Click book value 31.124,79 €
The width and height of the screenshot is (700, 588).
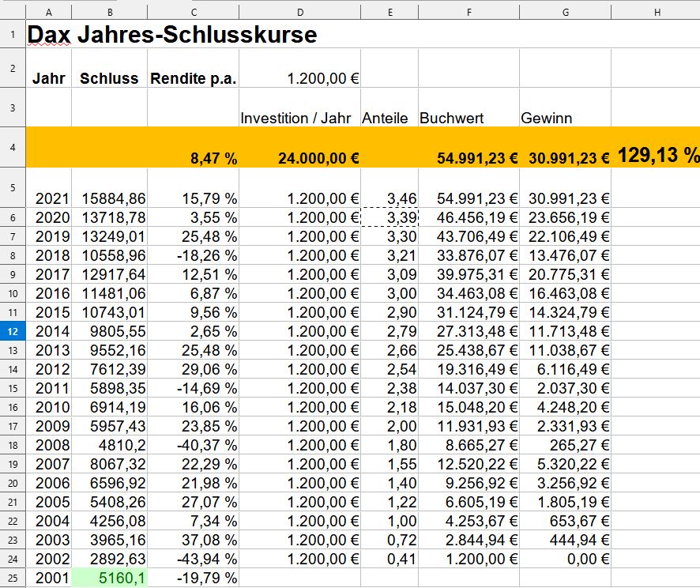coord(469,312)
